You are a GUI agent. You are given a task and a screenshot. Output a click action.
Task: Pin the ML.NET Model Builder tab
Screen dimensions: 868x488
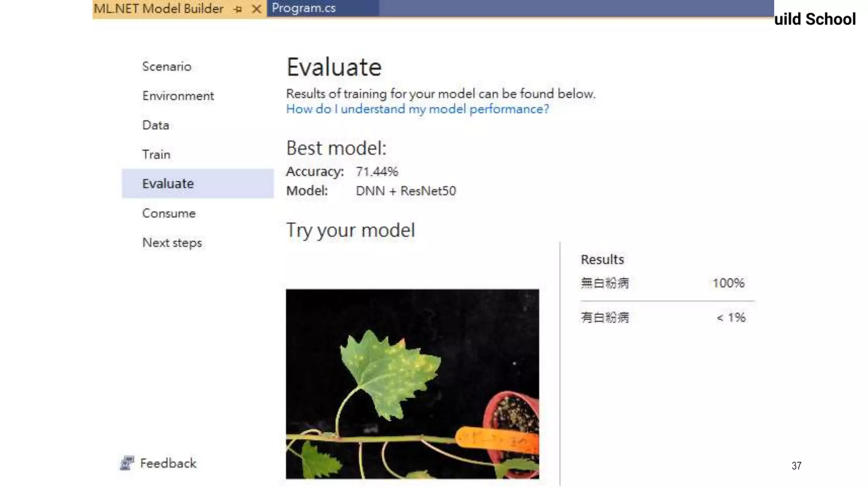(x=238, y=9)
